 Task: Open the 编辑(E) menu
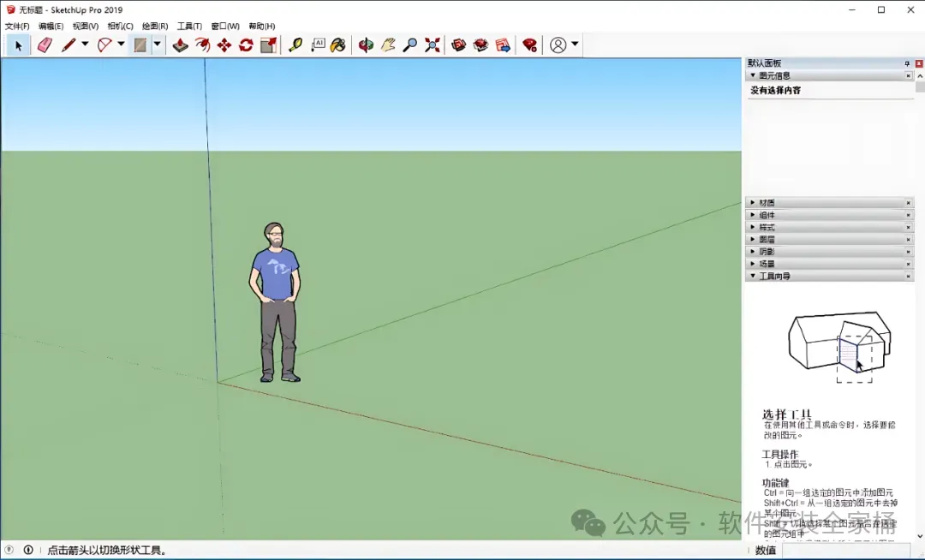click(x=51, y=26)
